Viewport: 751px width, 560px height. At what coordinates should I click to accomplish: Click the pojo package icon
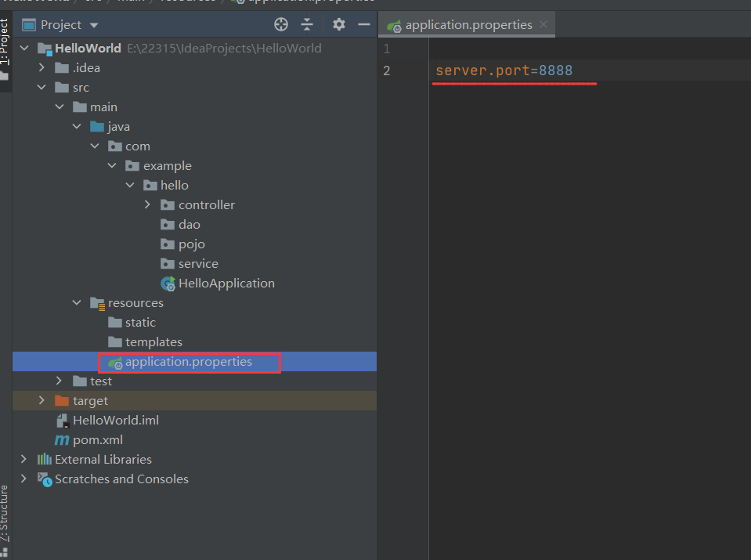[x=168, y=244]
